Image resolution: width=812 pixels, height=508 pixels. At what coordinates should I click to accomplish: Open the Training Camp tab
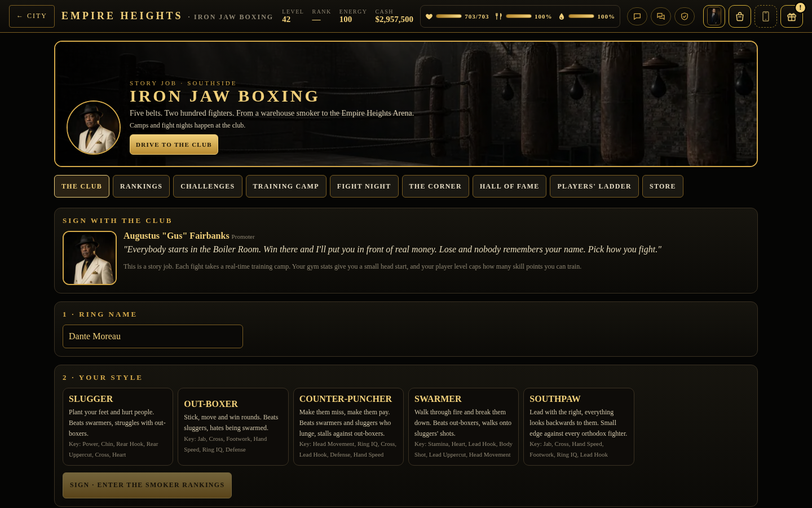[286, 186]
